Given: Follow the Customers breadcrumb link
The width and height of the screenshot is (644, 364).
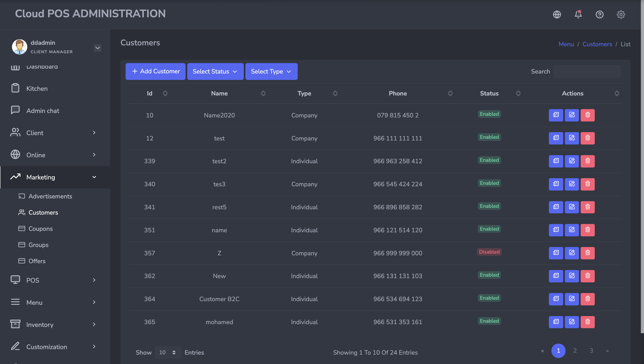Looking at the screenshot, I should (x=597, y=44).
